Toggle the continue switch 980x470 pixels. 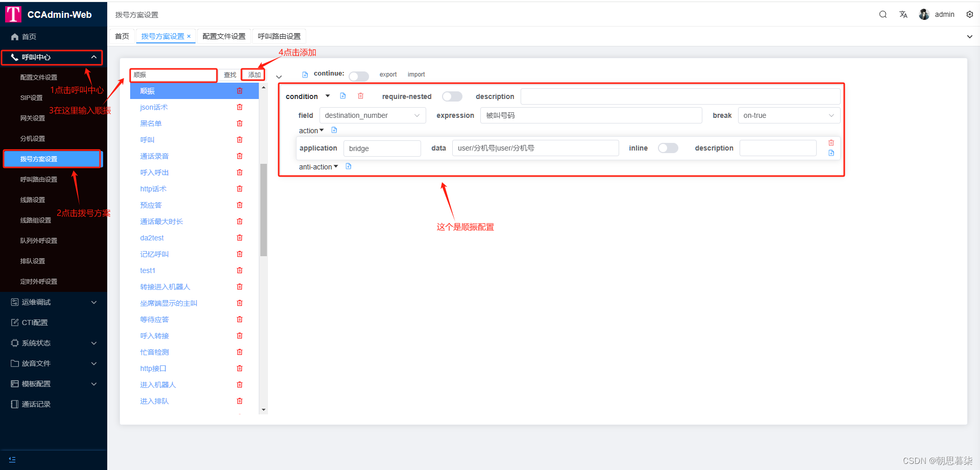click(x=359, y=76)
